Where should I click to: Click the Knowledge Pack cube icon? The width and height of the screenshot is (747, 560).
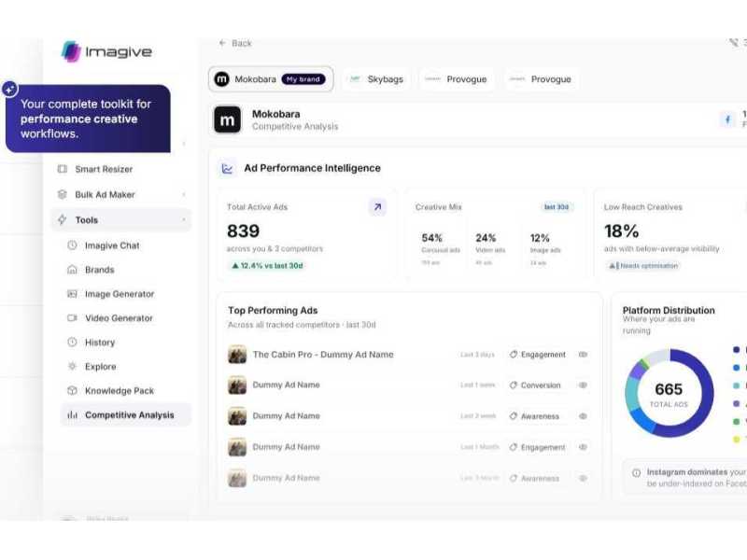pos(72,390)
